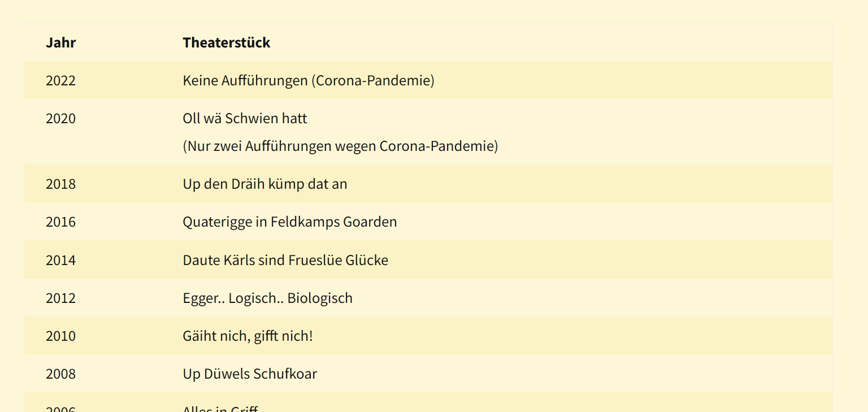Select the 2014 year cell
The image size is (868, 412).
pos(60,260)
